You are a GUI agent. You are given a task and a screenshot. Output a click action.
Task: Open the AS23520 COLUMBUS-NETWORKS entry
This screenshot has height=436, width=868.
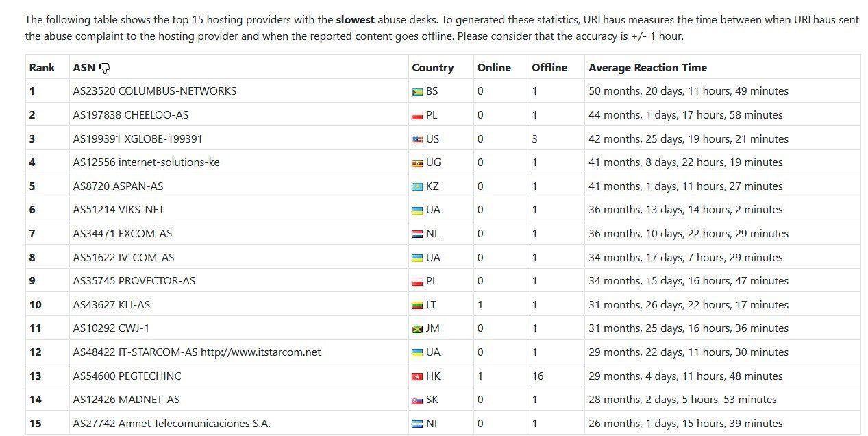154,91
